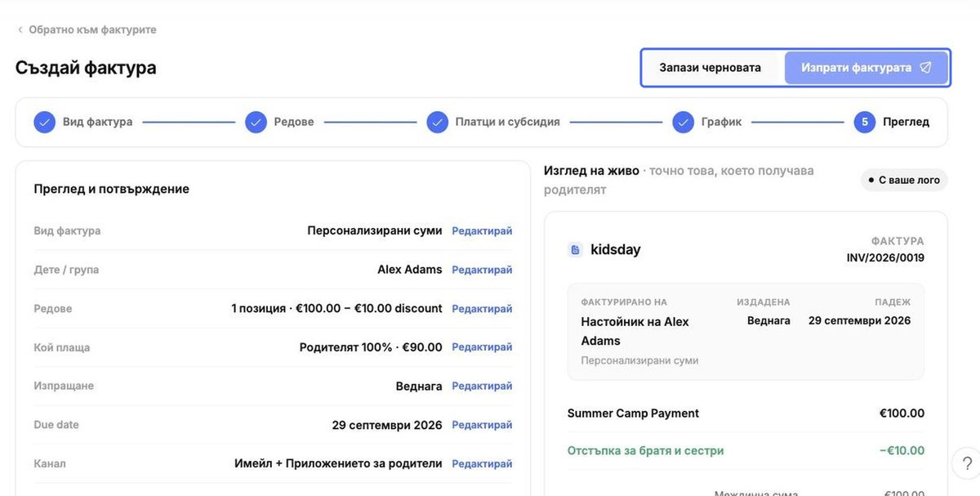Select the Преглед step label
Image resolution: width=980 pixels, height=496 pixels.
pos(906,122)
